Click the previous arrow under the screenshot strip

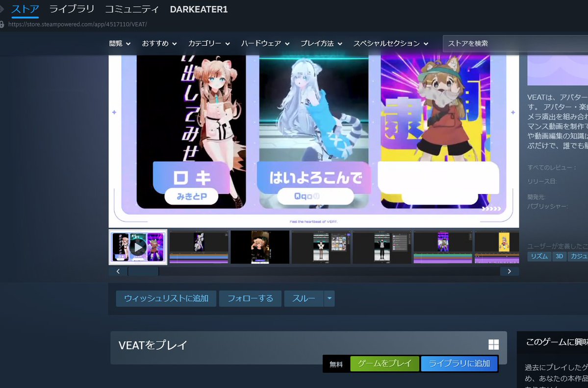pos(118,270)
